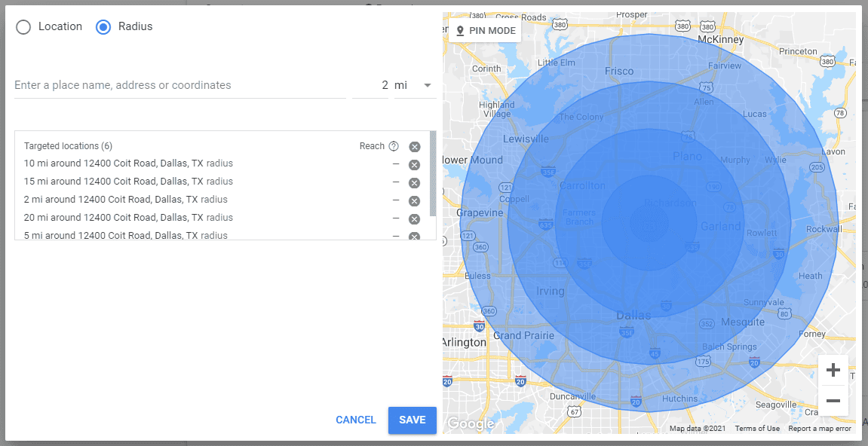Remove the 20 mi around 12400 Coit Road target

coord(414,219)
